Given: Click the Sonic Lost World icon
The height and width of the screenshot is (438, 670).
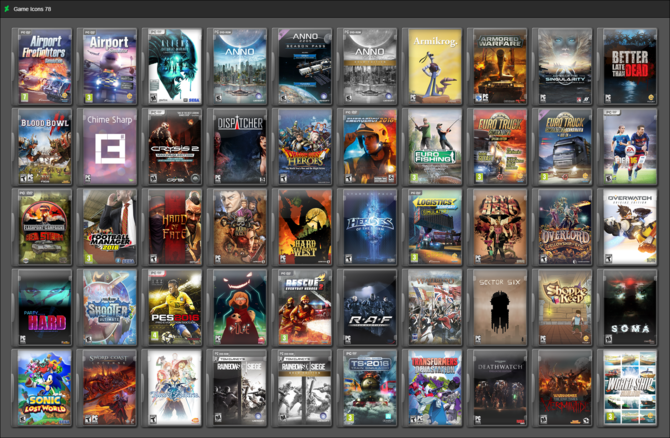Looking at the screenshot, I should click(43, 388).
